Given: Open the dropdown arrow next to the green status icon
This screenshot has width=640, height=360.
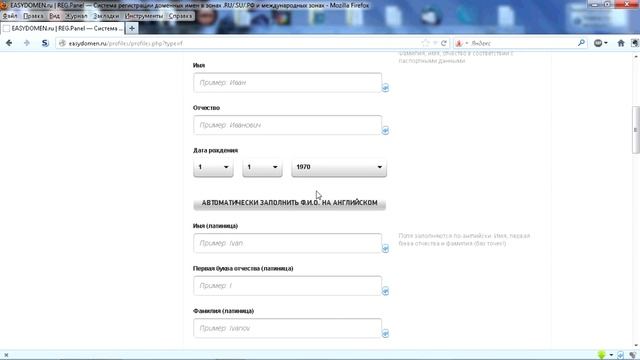Looking at the screenshot, I should (x=611, y=355).
